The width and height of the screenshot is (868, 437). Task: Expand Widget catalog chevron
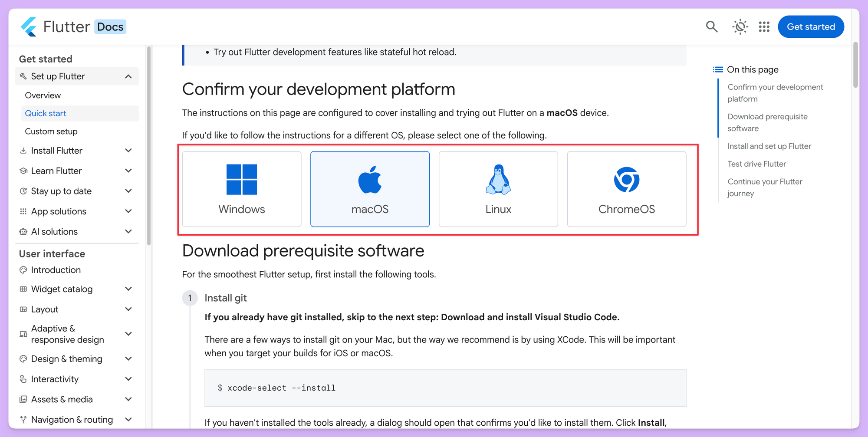tap(128, 289)
